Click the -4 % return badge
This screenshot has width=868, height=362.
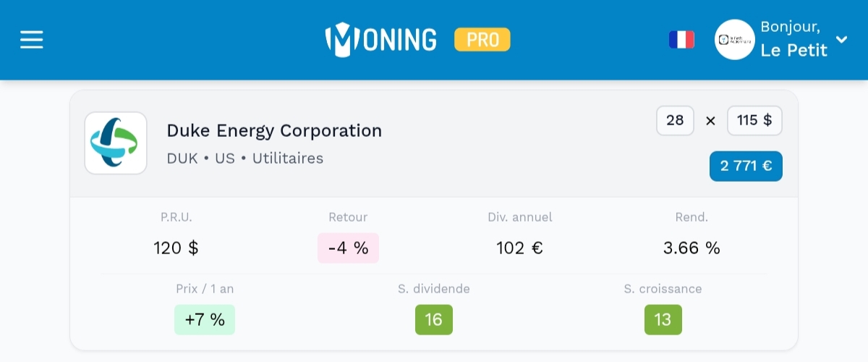[x=348, y=248]
